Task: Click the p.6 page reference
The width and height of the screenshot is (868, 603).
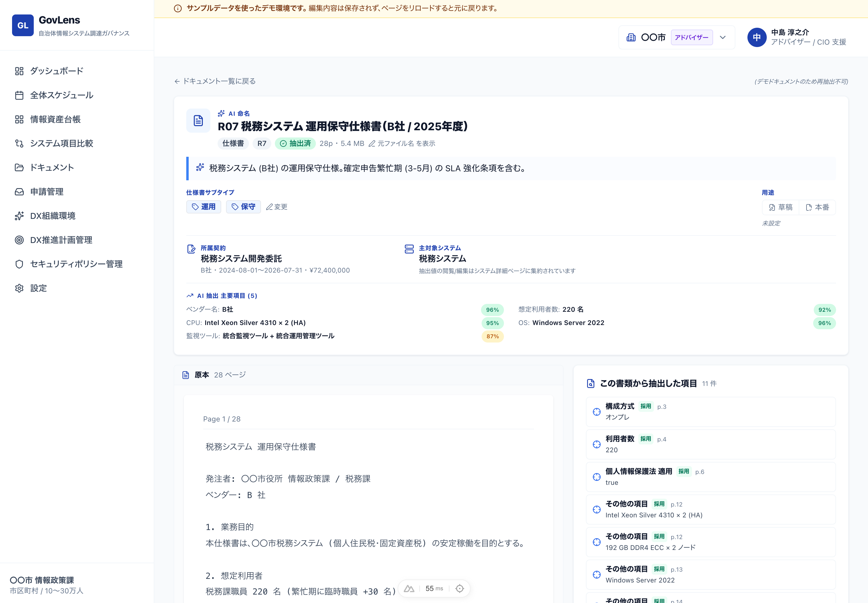Action: (x=700, y=472)
